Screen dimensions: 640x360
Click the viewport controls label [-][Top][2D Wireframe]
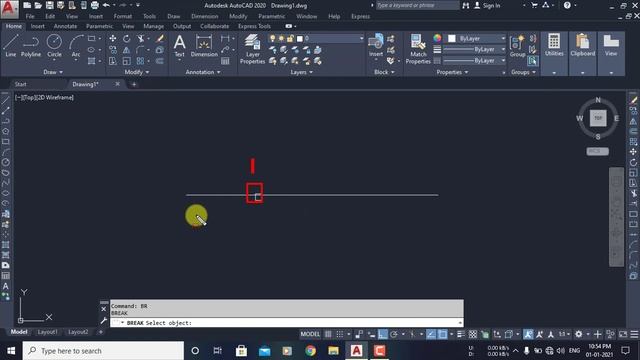coord(44,98)
